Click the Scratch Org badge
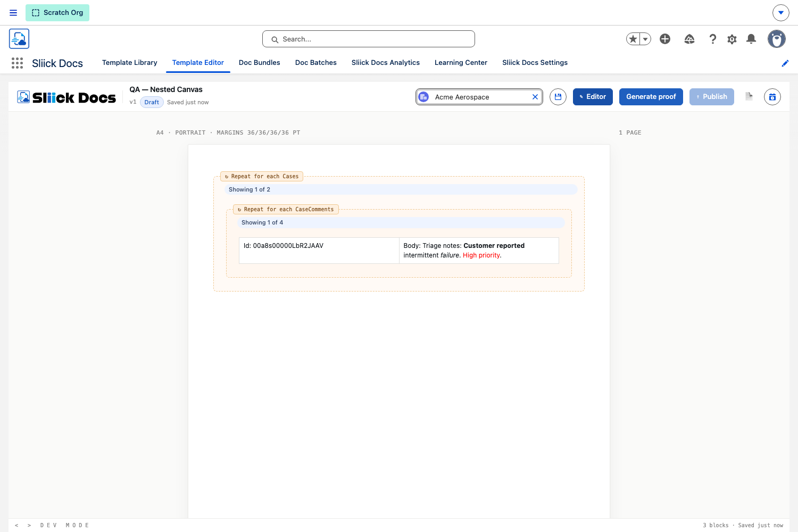 pyautogui.click(x=57, y=13)
